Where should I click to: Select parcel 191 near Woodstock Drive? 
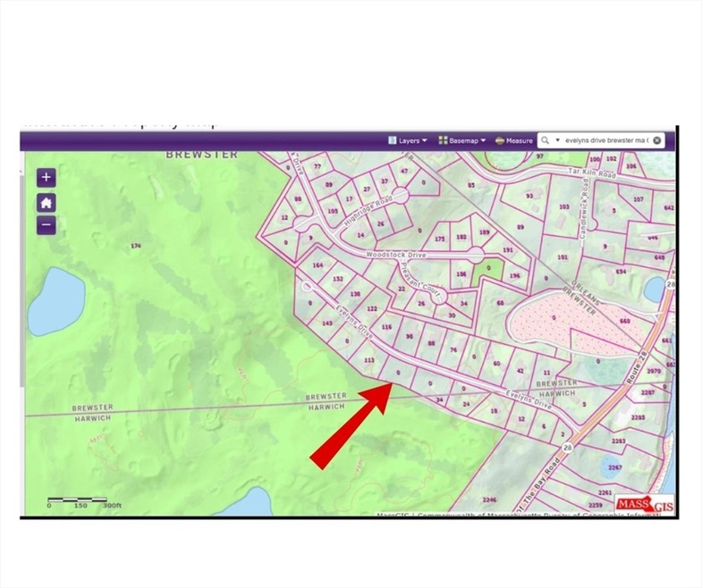pyautogui.click(x=509, y=251)
